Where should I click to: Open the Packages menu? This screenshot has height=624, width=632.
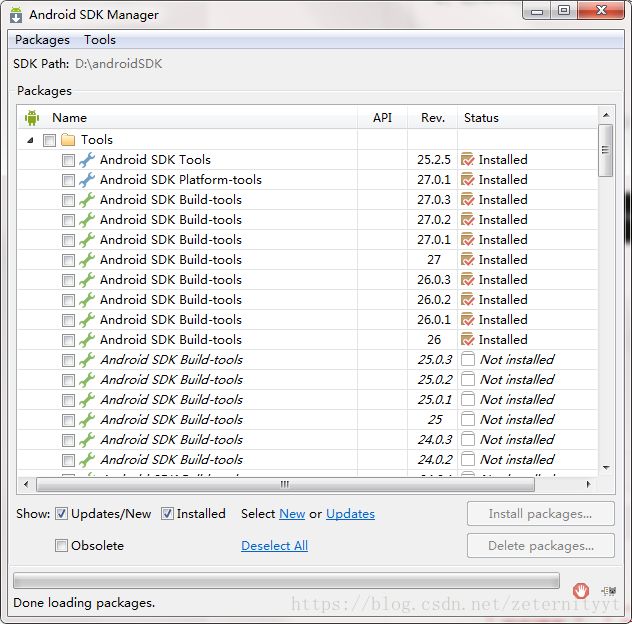click(42, 40)
